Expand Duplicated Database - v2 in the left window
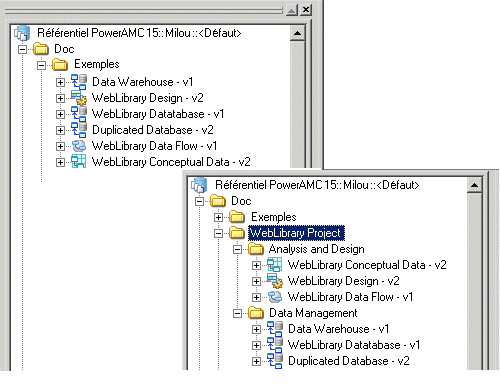The height and width of the screenshot is (387, 500). tap(60, 130)
